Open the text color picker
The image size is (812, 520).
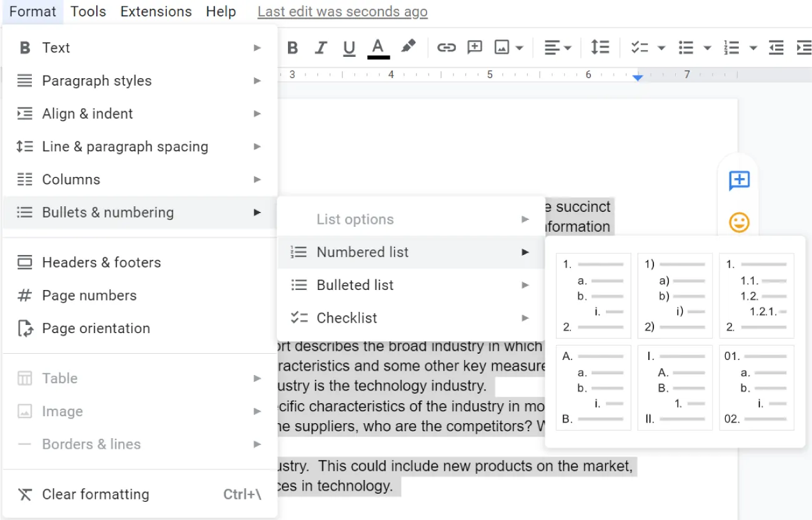(377, 47)
